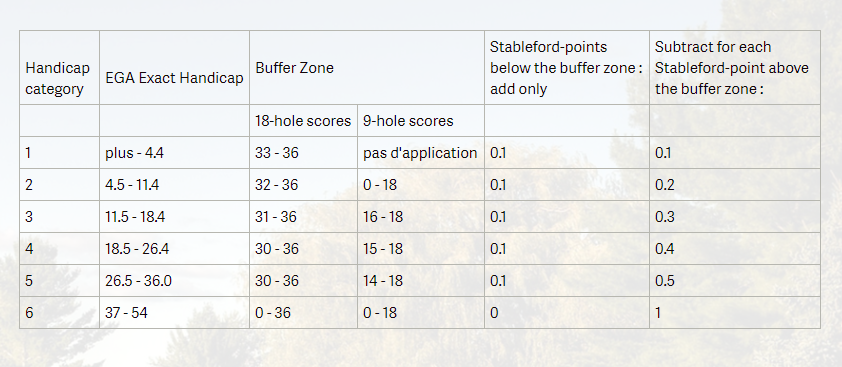Image resolution: width=842 pixels, height=367 pixels.
Task: Click the 'Handicap category' header cell
Action: pos(60,68)
